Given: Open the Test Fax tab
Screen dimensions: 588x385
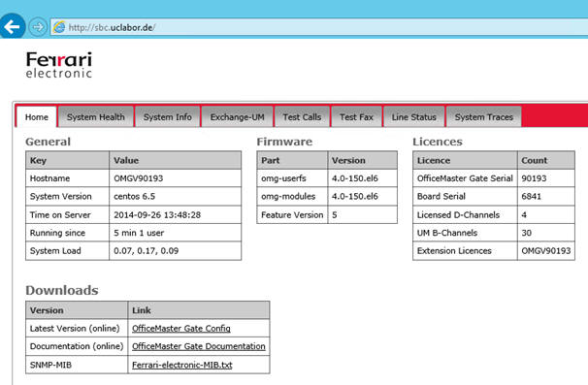Looking at the screenshot, I should pos(356,117).
